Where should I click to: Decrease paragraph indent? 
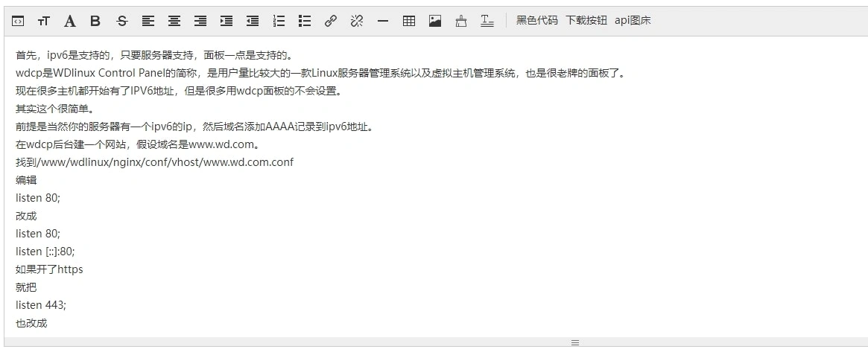(x=253, y=22)
